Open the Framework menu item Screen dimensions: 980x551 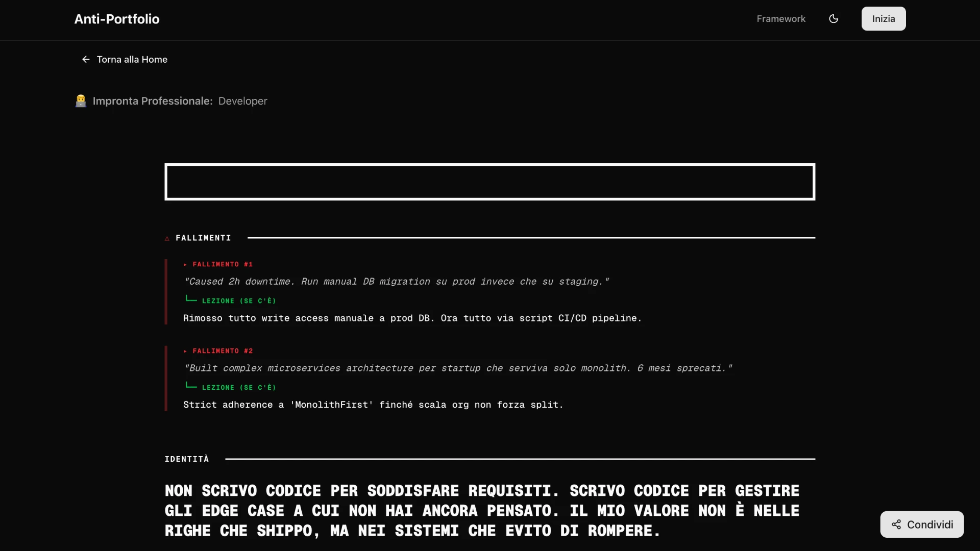[x=781, y=19]
